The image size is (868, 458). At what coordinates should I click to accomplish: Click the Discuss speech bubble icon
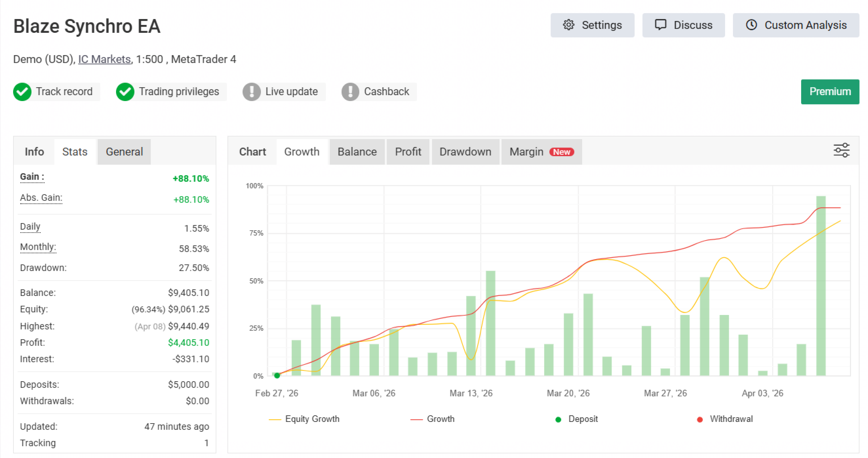[x=661, y=25]
